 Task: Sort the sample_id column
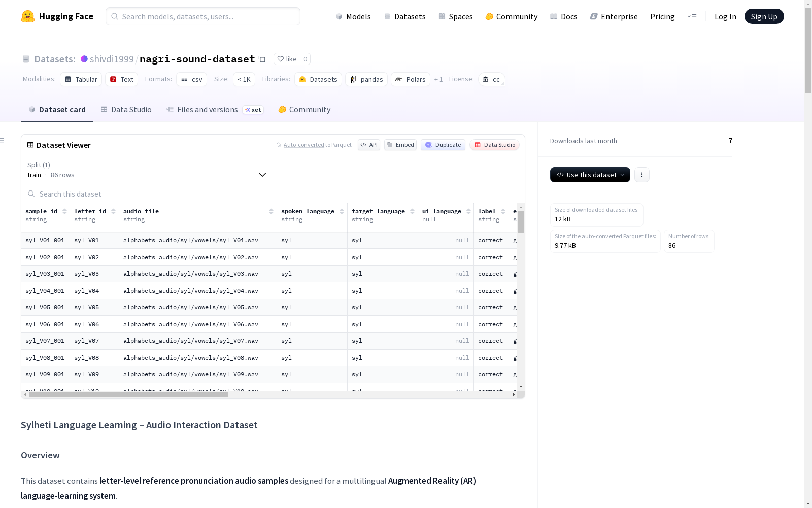[64, 211]
